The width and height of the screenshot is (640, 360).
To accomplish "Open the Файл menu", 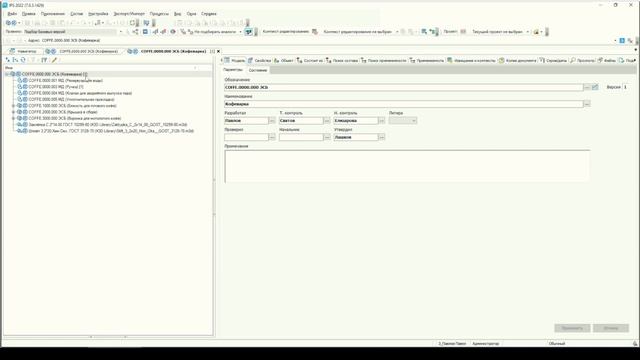I will click(12, 13).
